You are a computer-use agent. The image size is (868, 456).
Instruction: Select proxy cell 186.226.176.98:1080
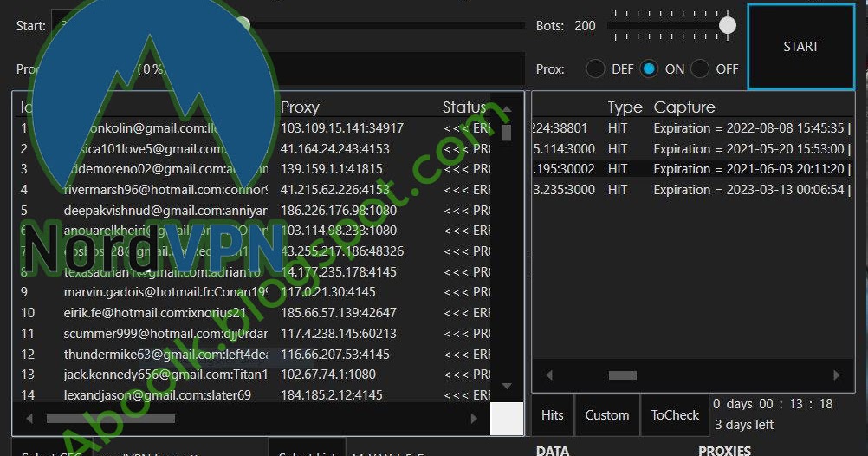(x=339, y=210)
